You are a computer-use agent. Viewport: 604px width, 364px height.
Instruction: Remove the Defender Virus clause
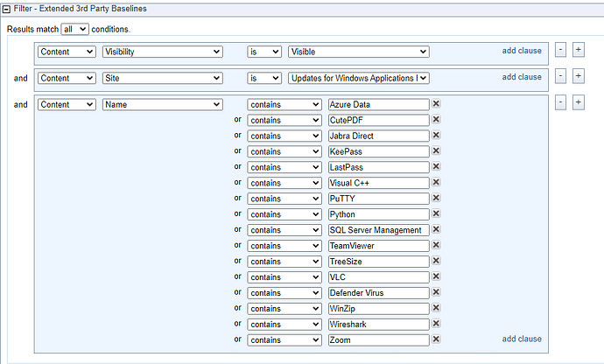coord(436,292)
